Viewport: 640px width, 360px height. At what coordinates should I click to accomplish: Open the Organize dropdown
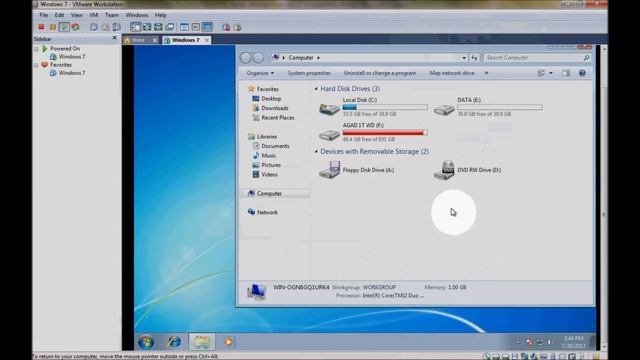pyautogui.click(x=260, y=73)
